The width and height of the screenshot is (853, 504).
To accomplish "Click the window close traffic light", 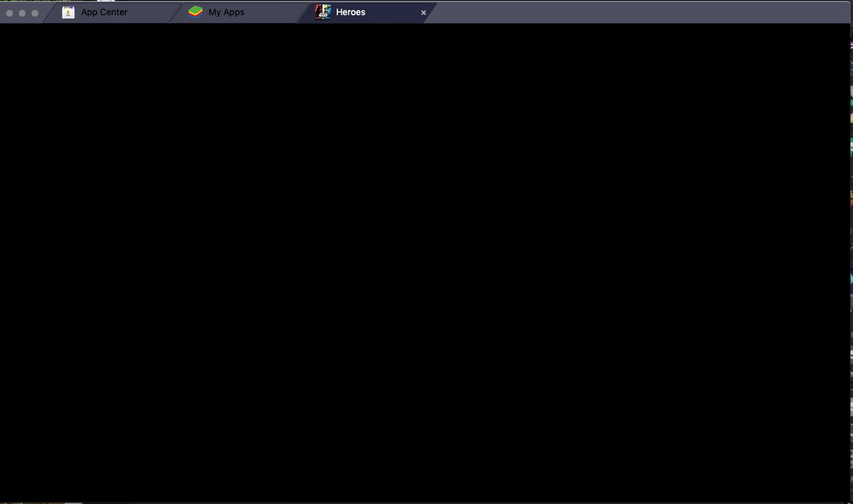I will coord(10,13).
